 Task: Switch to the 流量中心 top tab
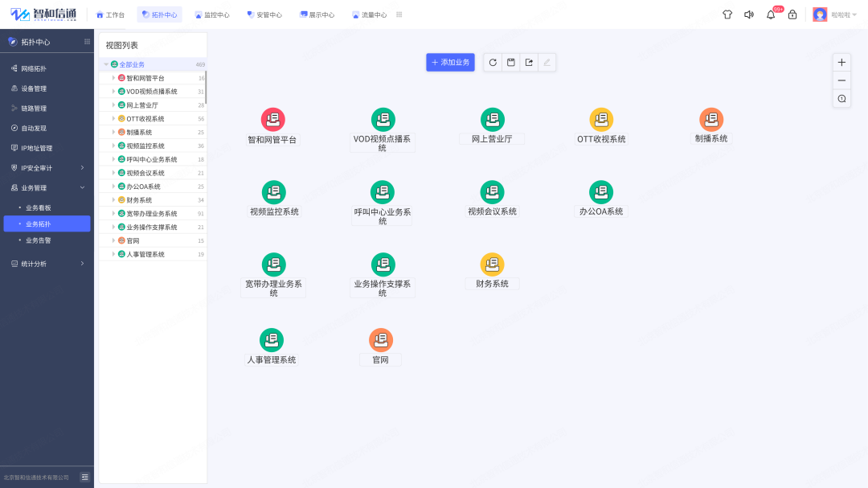tap(369, 15)
